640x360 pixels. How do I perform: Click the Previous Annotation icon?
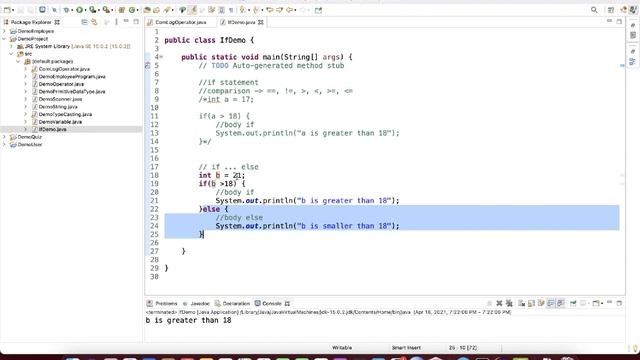256,10
